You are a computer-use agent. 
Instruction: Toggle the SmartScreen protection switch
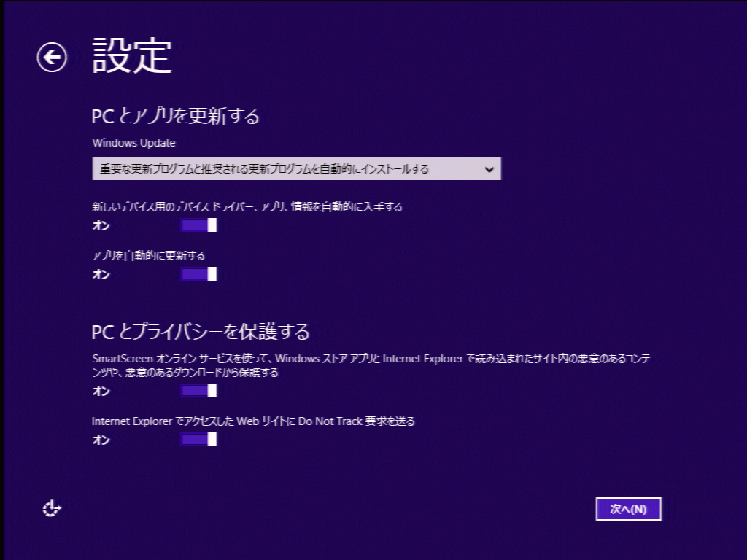tap(198, 391)
